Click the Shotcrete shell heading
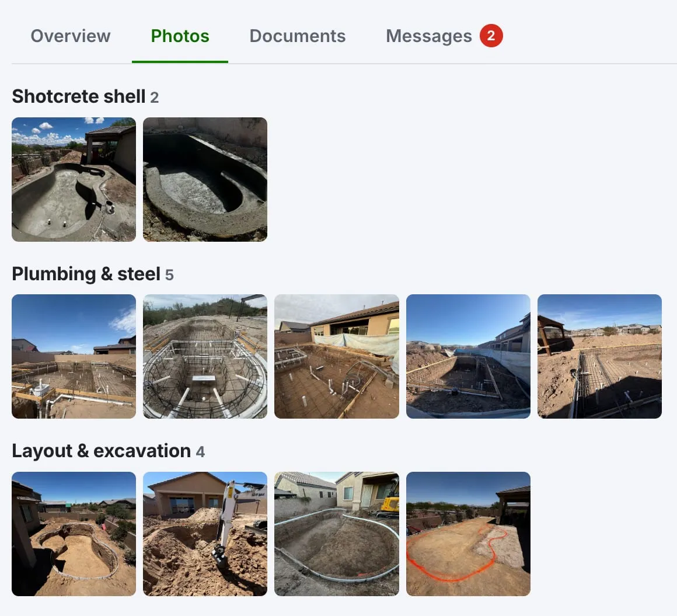 [x=79, y=96]
